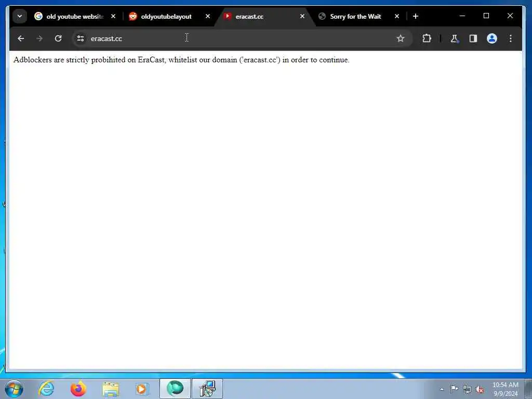This screenshot has height=399, width=532.
Task: Switch to the 'Sorry for the Wait' tab
Action: click(355, 16)
